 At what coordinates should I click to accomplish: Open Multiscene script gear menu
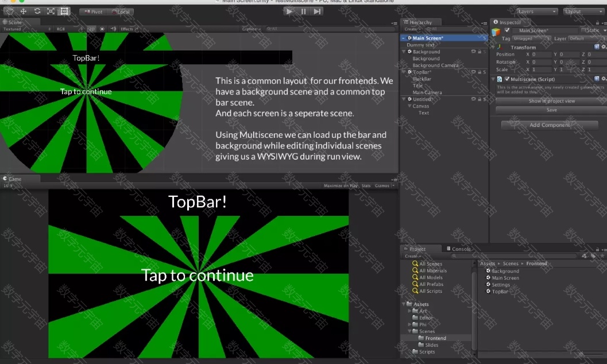point(604,79)
